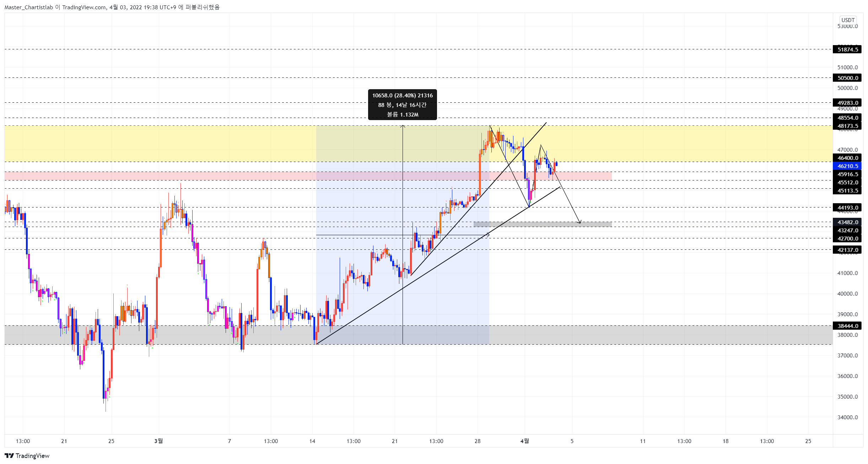Click the Master_Chartistlab publisher header text

point(112,7)
